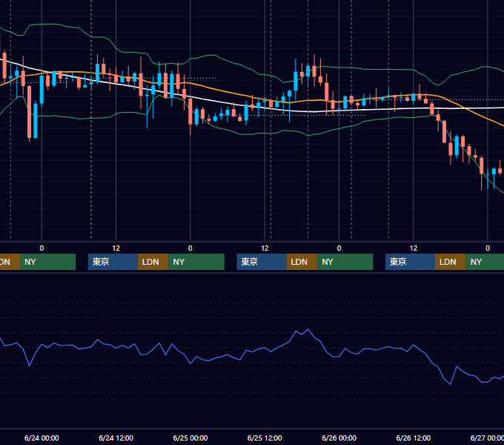
Task: Click the 東京 session block on 6/25
Action: [x=262, y=262]
